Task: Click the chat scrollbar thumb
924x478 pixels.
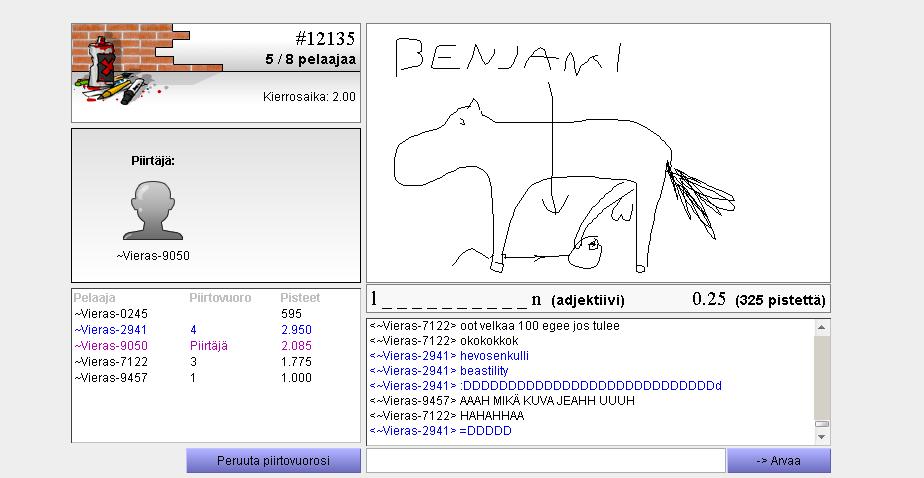Action: point(821,424)
